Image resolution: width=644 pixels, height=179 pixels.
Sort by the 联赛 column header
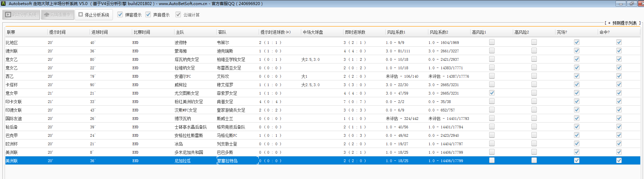point(11,32)
